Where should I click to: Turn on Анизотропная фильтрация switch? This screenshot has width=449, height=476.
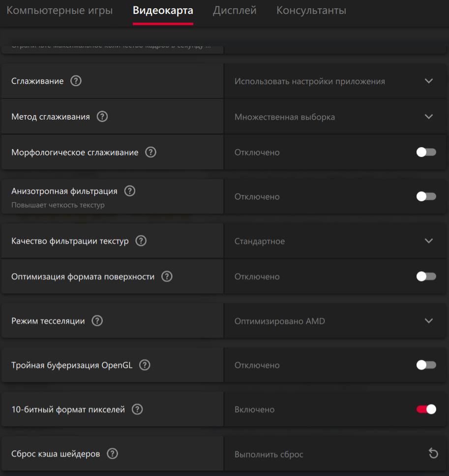click(x=426, y=197)
